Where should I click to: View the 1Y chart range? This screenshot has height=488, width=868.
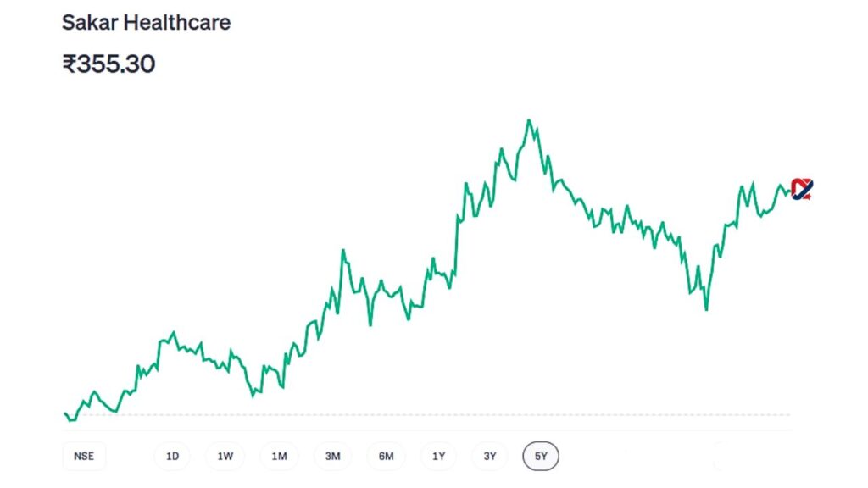(x=438, y=457)
